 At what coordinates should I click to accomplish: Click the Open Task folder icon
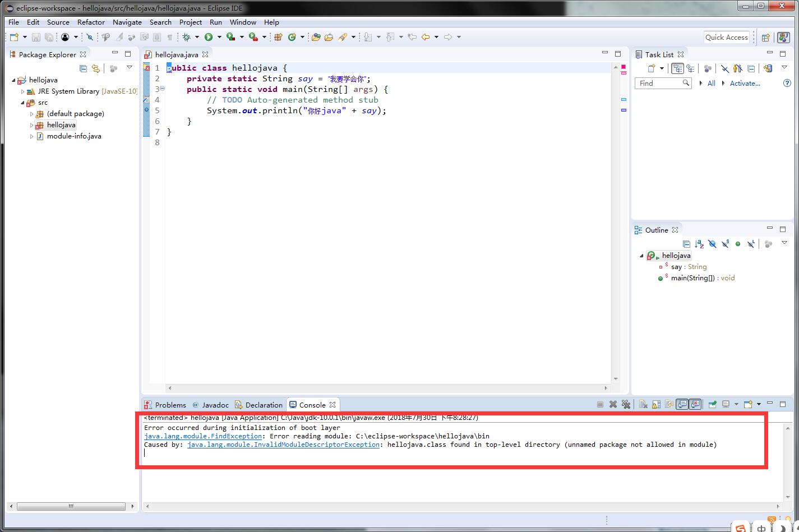point(329,37)
